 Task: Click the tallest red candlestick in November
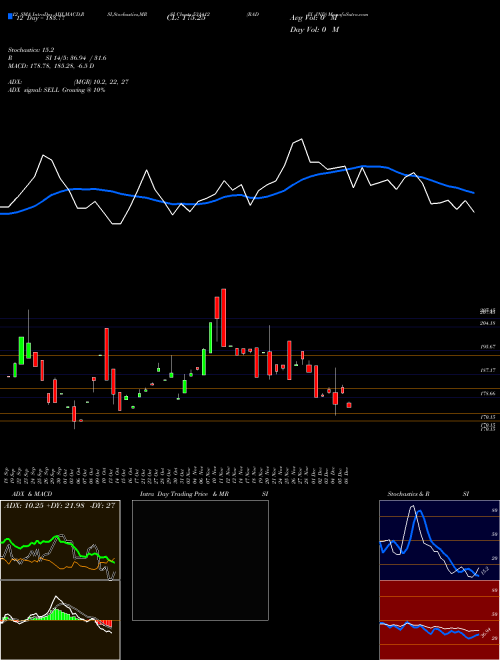coord(223,318)
